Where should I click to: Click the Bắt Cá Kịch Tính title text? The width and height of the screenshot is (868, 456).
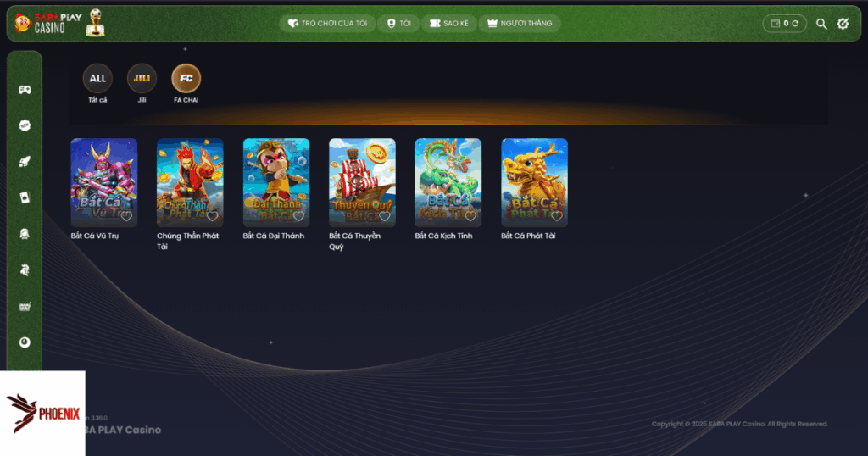tap(444, 236)
